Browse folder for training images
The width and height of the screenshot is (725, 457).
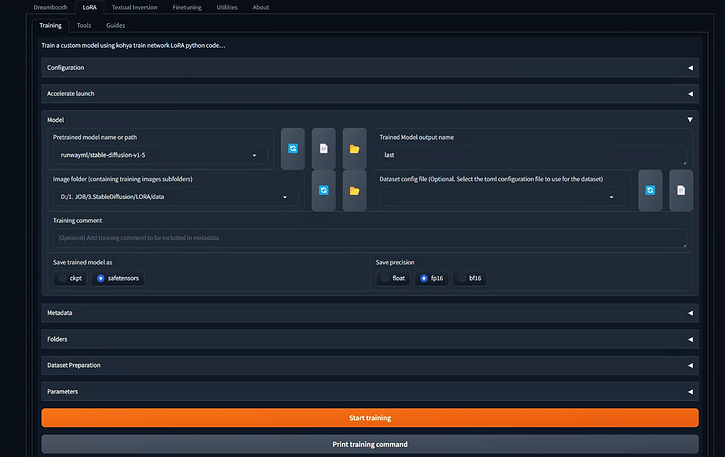(x=355, y=191)
